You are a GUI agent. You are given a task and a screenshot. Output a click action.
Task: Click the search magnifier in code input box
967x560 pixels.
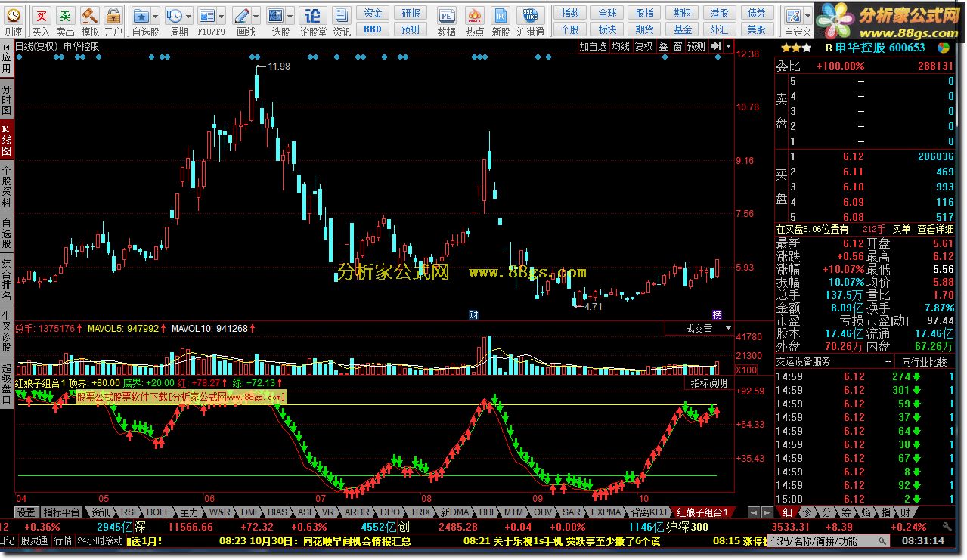coord(881,541)
